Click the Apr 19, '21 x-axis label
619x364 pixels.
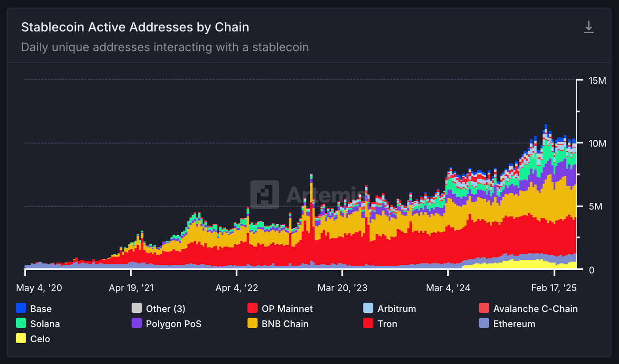tap(131, 288)
